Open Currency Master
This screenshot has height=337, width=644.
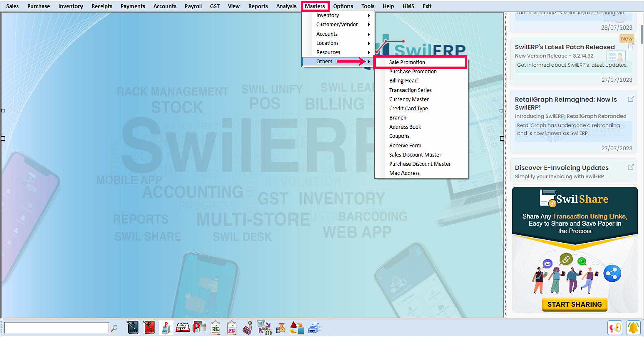[421, 99]
